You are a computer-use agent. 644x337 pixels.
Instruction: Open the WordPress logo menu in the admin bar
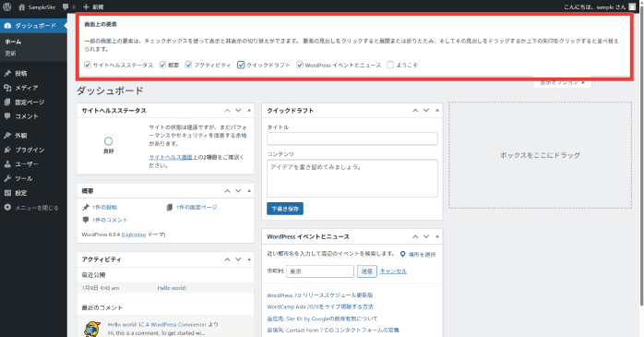pos(7,6)
